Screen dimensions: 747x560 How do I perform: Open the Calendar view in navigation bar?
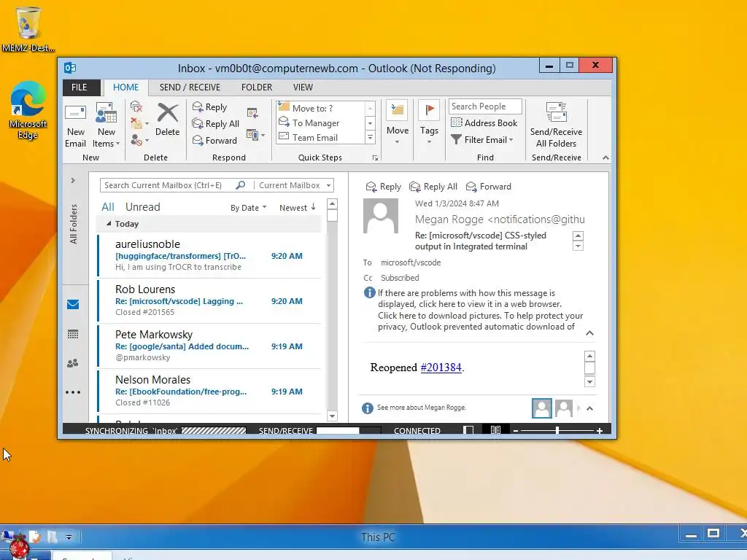click(73, 334)
